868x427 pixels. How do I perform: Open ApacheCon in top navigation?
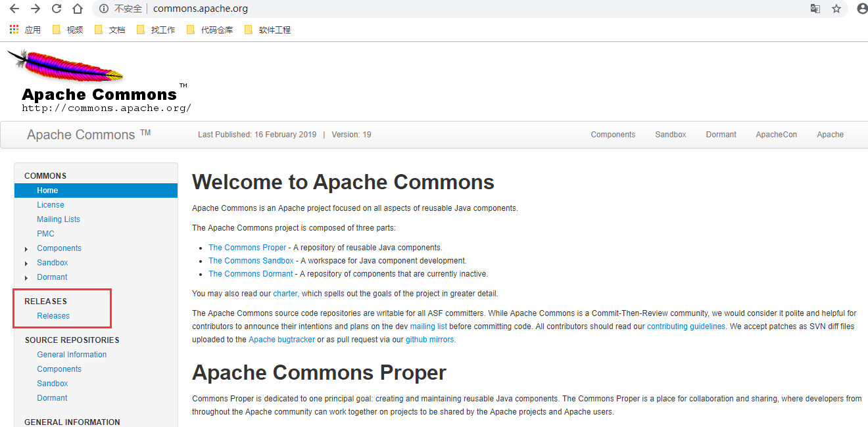pos(777,135)
